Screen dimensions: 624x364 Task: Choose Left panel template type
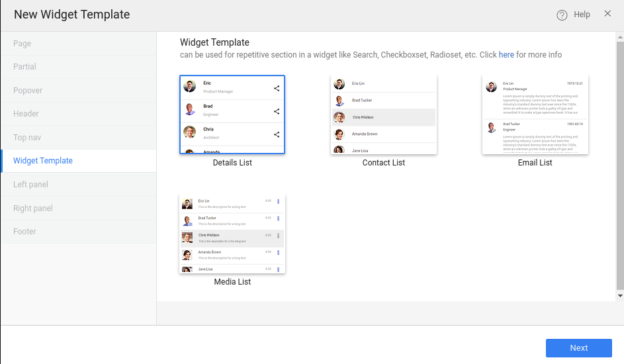pyautogui.click(x=30, y=185)
